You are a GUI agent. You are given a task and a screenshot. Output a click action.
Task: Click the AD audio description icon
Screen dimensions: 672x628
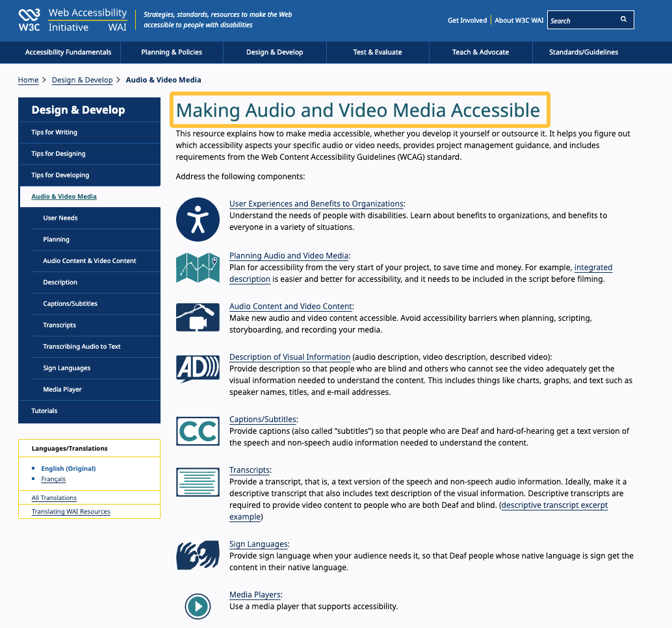198,368
